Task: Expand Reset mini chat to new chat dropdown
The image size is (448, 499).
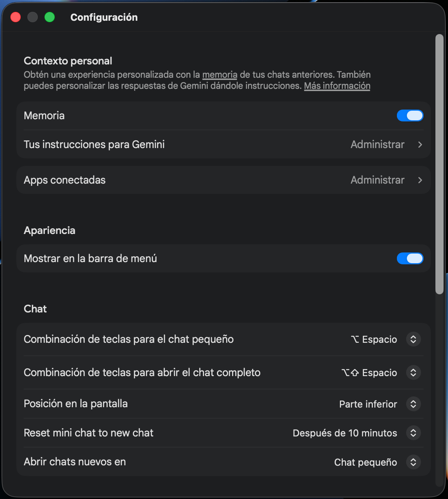Action: [x=413, y=433]
